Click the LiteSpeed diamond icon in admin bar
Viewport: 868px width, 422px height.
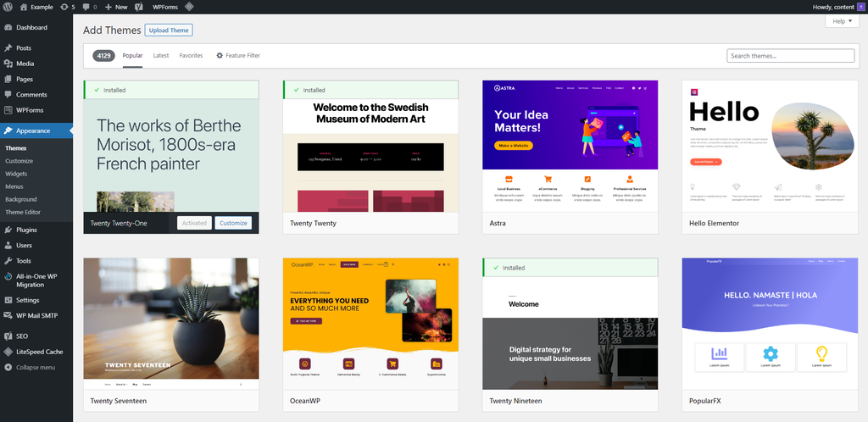pos(189,7)
